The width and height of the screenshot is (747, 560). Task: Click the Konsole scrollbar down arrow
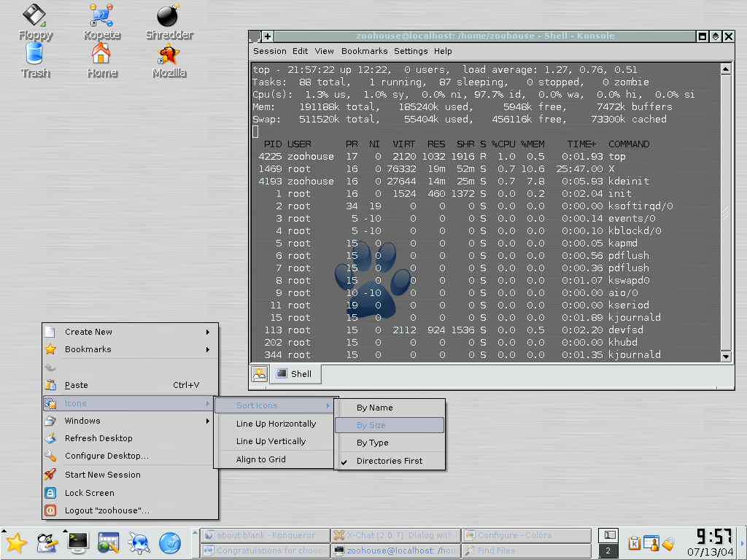click(726, 356)
